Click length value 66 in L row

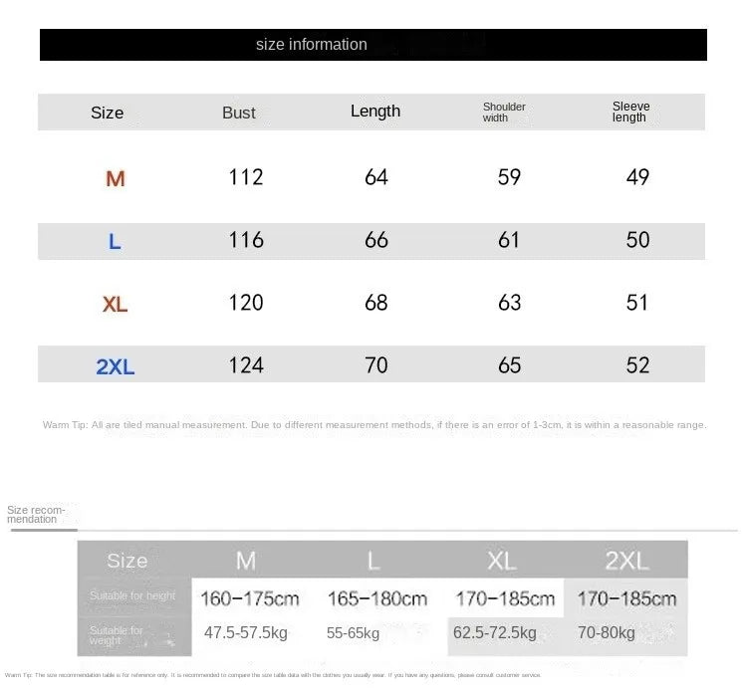[x=376, y=240]
